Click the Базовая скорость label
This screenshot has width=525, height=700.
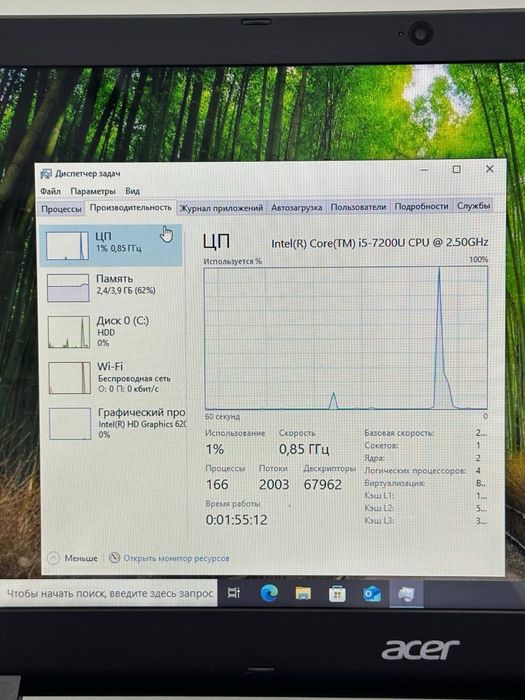399,433
